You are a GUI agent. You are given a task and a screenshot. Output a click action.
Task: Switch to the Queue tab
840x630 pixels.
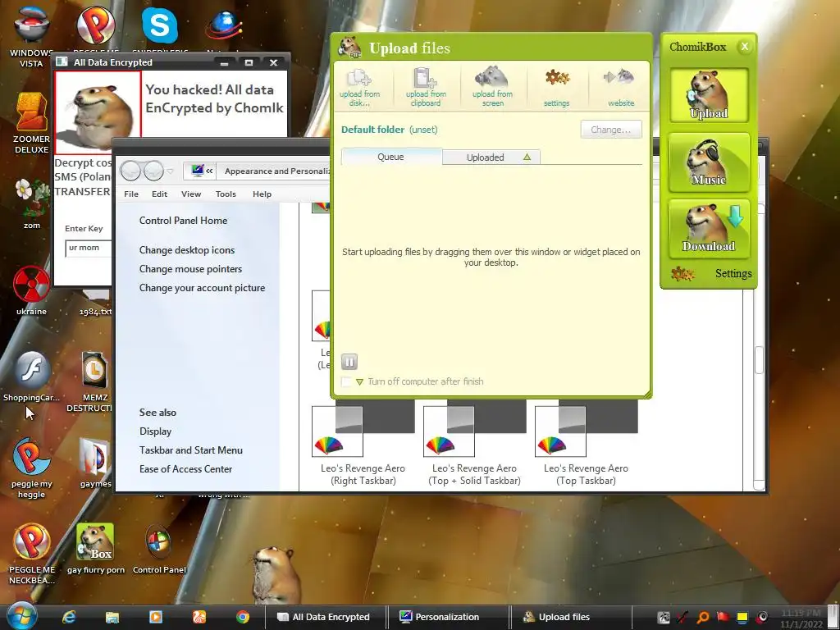pyautogui.click(x=391, y=157)
